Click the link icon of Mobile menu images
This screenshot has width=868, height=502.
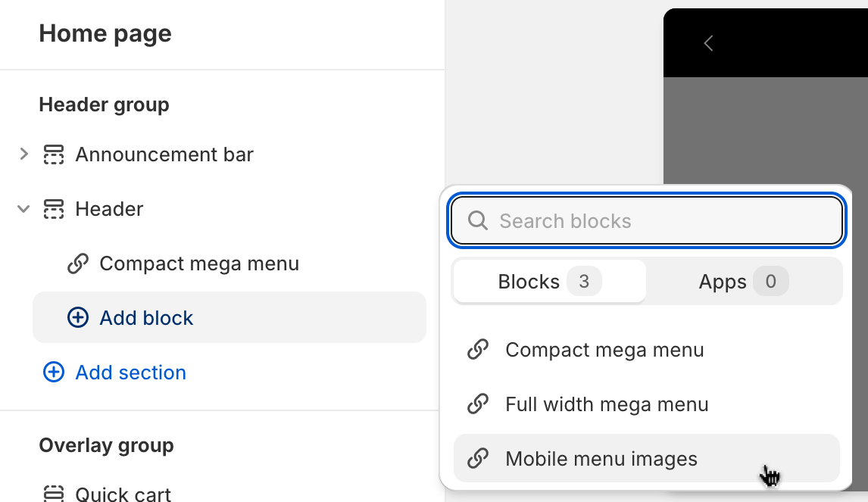tap(478, 459)
